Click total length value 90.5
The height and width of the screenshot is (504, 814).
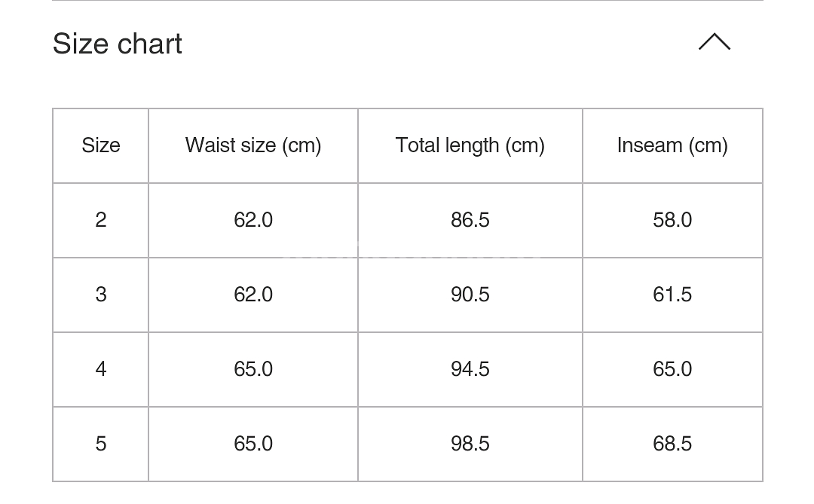click(x=470, y=295)
